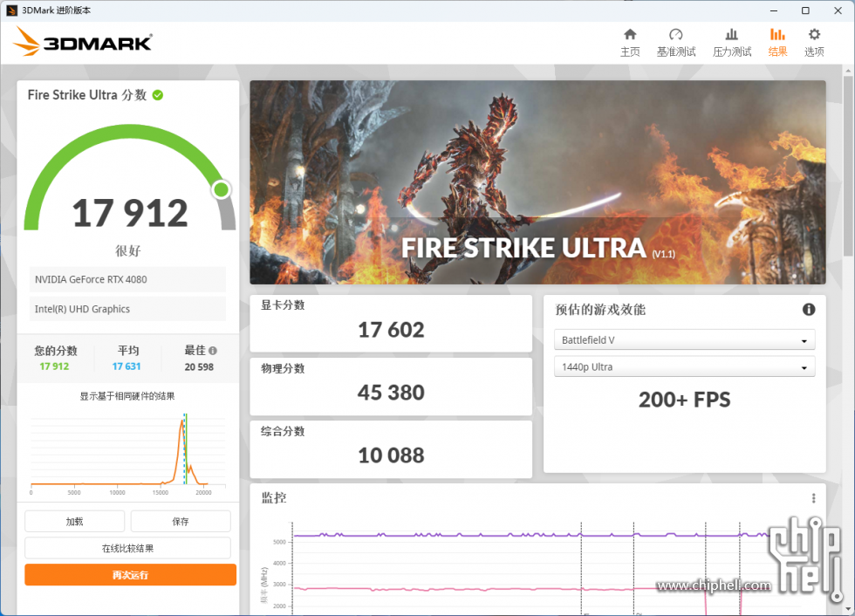Click the orange 再次运行 run again button

[130, 575]
